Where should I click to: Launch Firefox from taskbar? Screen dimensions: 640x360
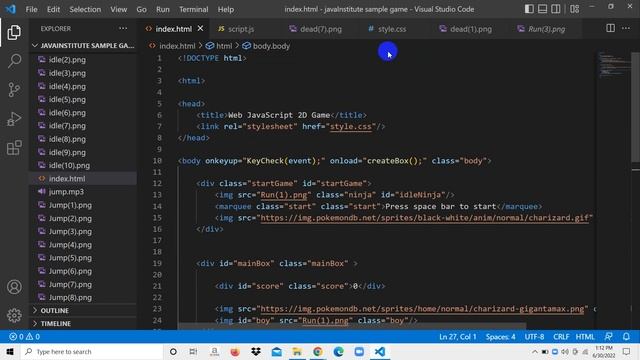(x=235, y=351)
